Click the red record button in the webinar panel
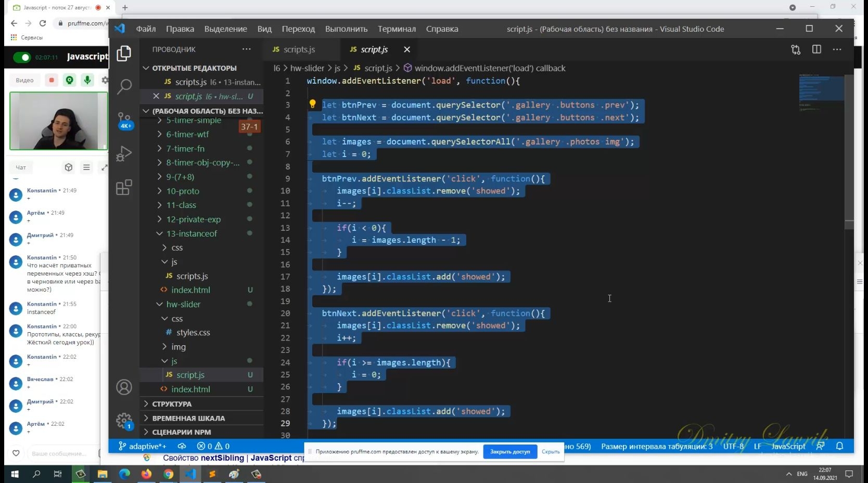 click(x=51, y=80)
